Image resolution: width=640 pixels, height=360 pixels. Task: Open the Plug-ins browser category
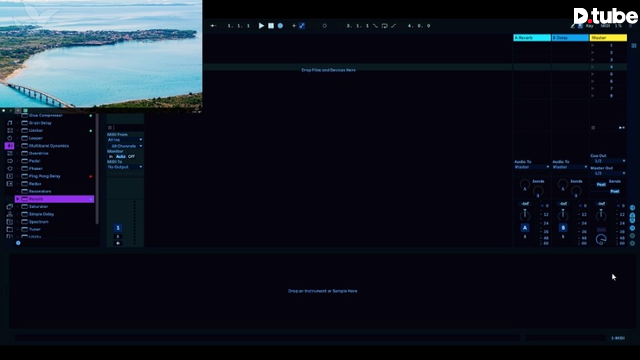point(9,168)
